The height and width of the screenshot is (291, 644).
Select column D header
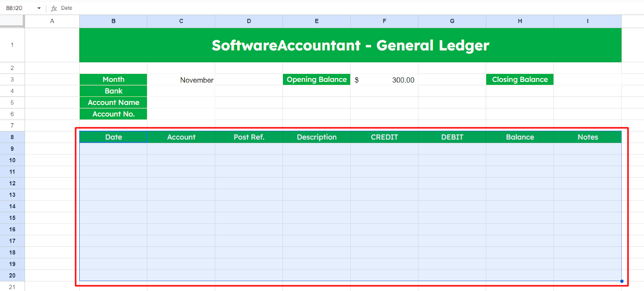(x=249, y=21)
